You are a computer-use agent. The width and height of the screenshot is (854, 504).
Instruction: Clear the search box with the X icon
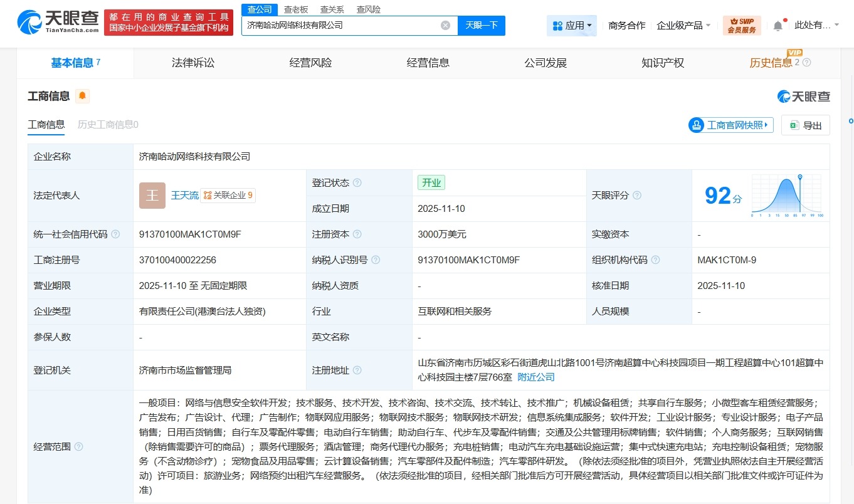445,25
